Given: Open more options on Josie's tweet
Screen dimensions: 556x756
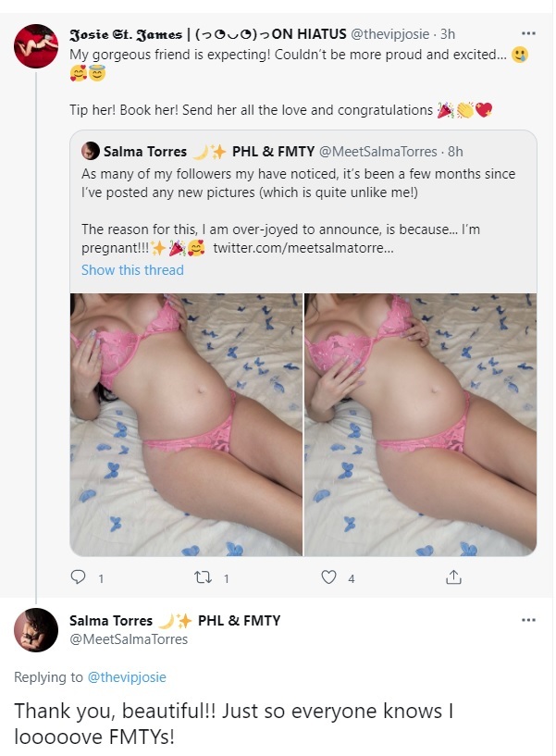Looking at the screenshot, I should (x=528, y=33).
